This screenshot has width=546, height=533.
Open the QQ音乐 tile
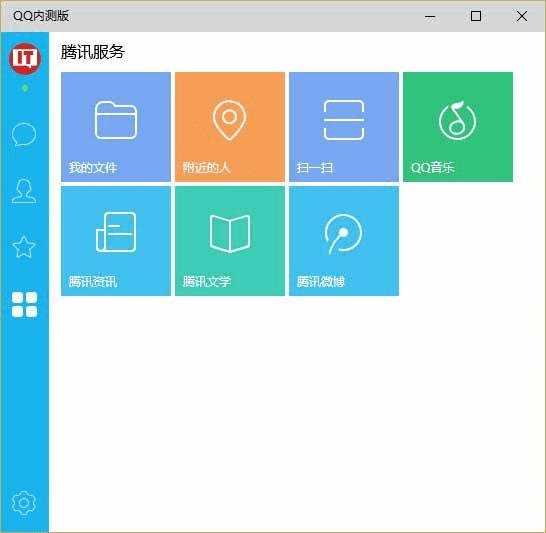(458, 127)
